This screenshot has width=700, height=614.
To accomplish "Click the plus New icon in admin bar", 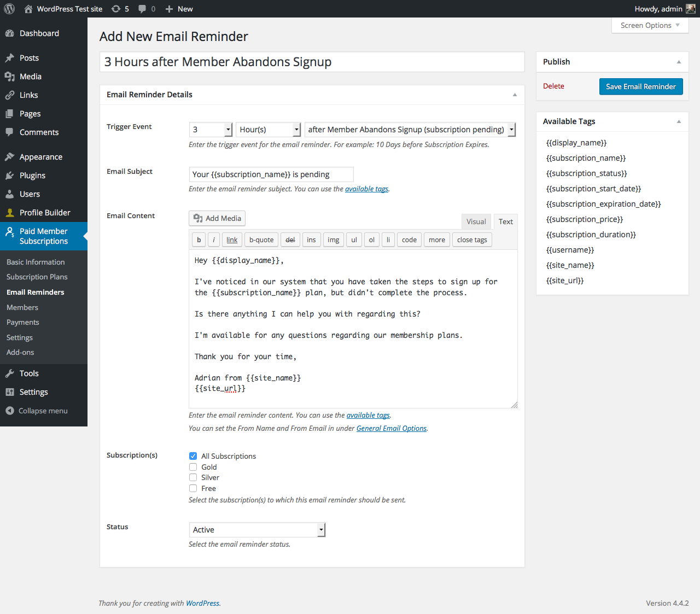I will (x=169, y=9).
